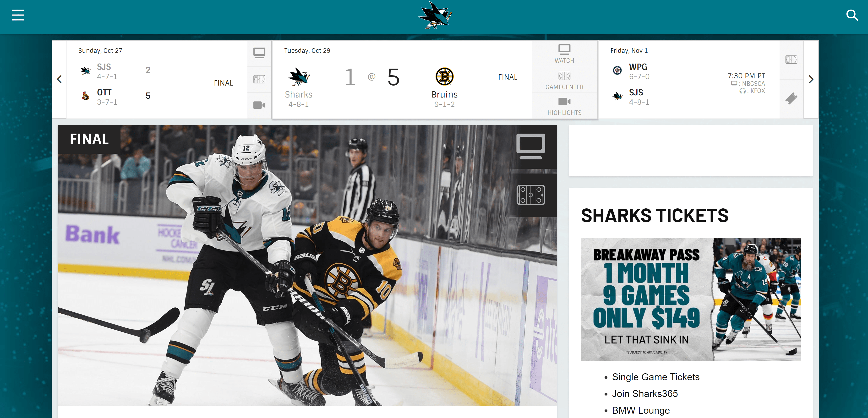Screen dimensions: 868x418
Task: Open video highlights icon for Ottawa game
Action: tap(259, 105)
